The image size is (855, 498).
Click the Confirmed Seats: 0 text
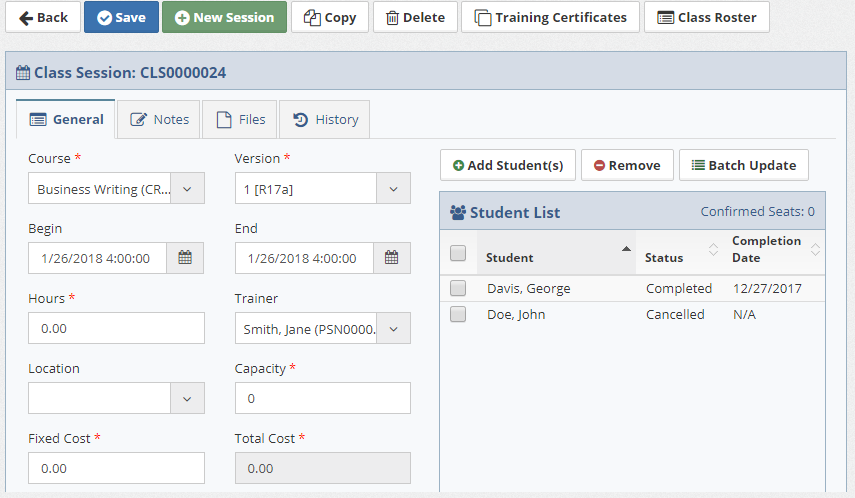[x=757, y=212]
